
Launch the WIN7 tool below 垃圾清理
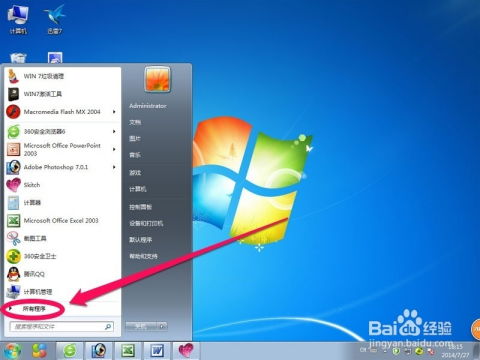(x=63, y=94)
